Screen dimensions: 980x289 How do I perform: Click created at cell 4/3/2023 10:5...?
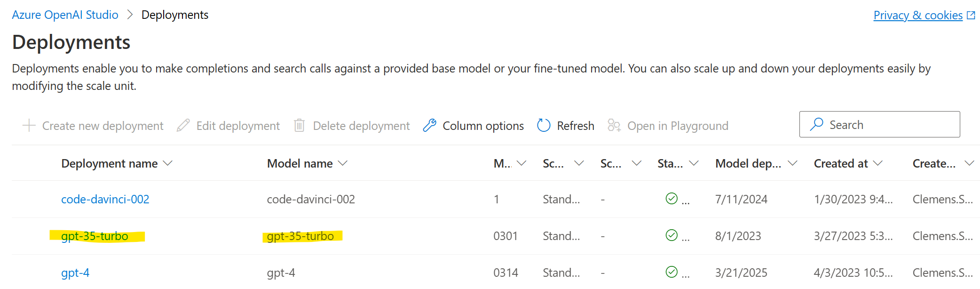[x=853, y=273]
